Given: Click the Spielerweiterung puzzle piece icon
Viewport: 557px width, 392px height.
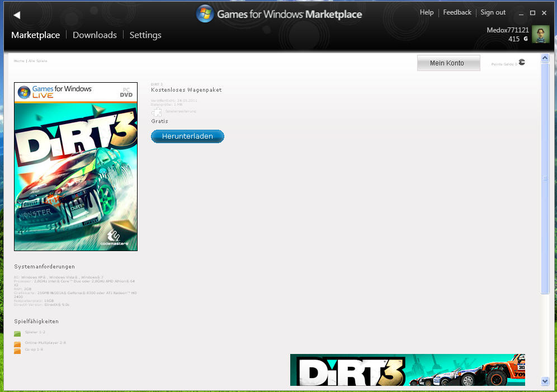Looking at the screenshot, I should coord(156,112).
